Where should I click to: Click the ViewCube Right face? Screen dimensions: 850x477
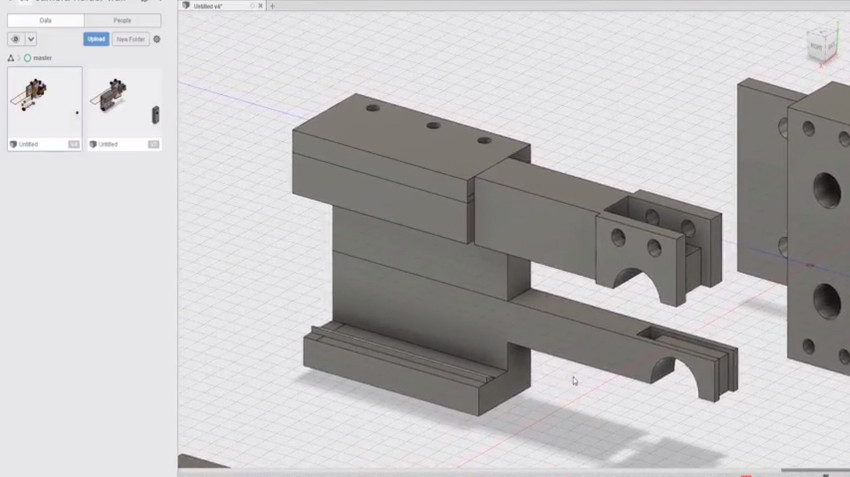[x=816, y=47]
